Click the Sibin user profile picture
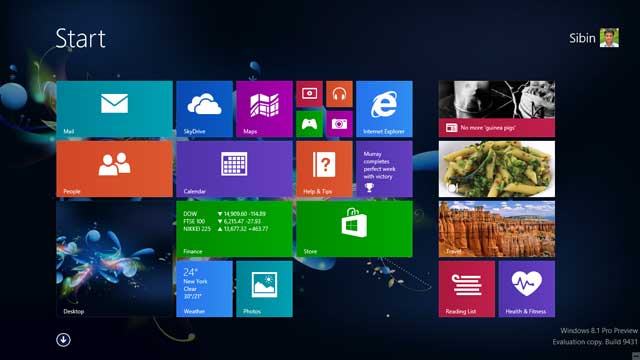The width and height of the screenshot is (640, 360). (x=609, y=38)
